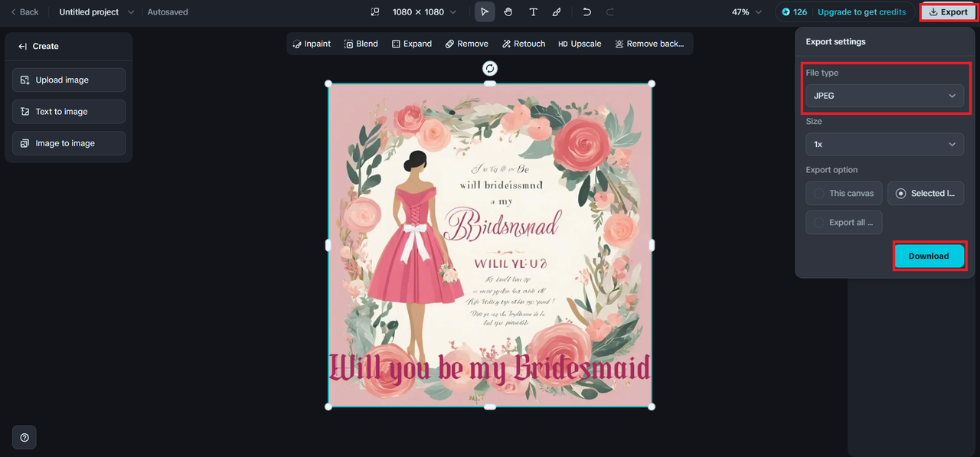
Task: Click the bridesmaid invitation image on canvas
Action: click(490, 245)
